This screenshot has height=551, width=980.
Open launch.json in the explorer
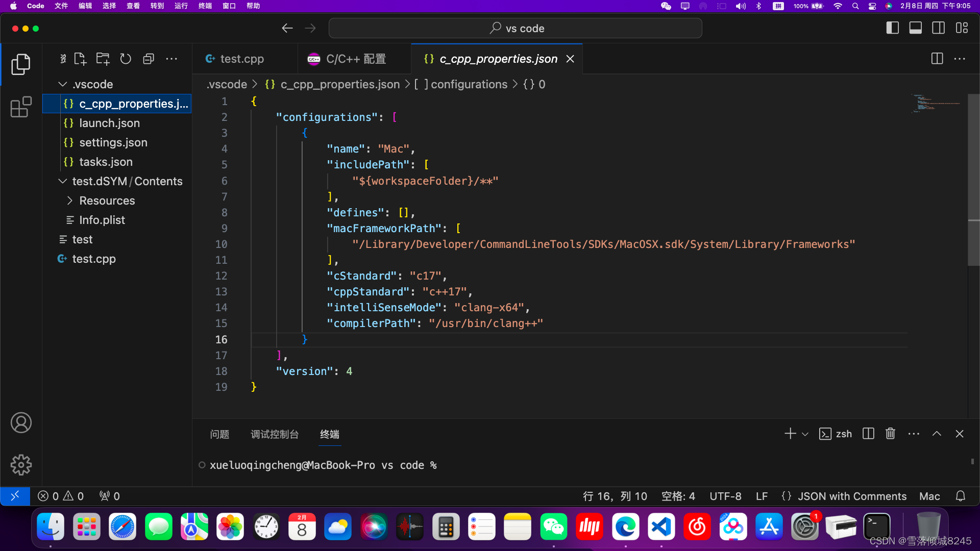click(109, 123)
